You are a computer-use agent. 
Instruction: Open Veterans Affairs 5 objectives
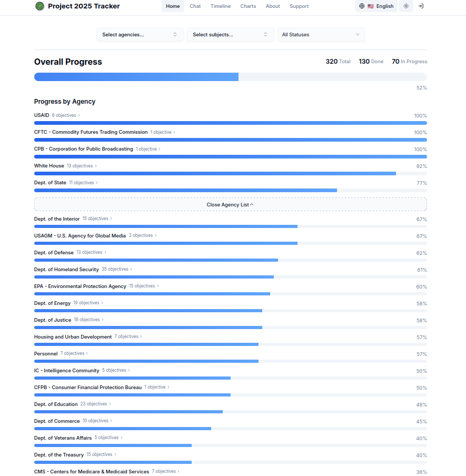point(108,438)
